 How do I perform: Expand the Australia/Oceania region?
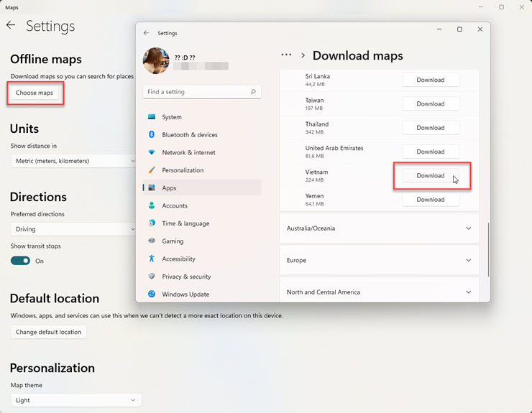(379, 228)
